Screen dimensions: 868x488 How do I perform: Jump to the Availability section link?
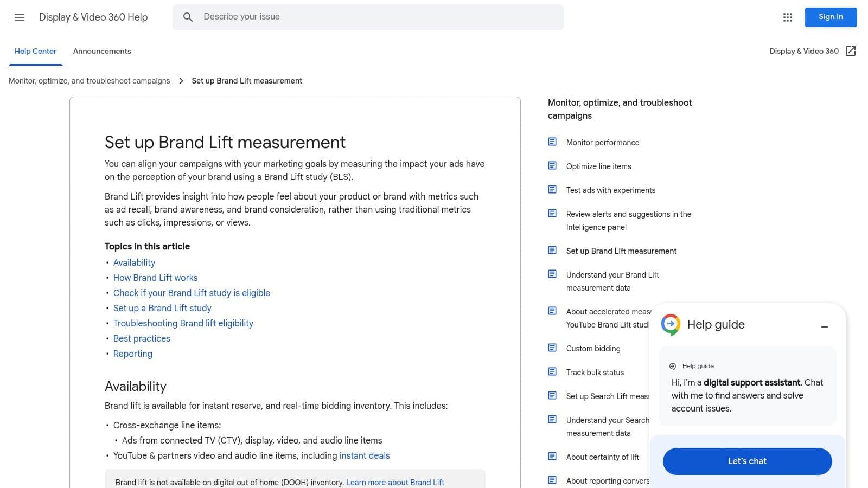(x=134, y=262)
